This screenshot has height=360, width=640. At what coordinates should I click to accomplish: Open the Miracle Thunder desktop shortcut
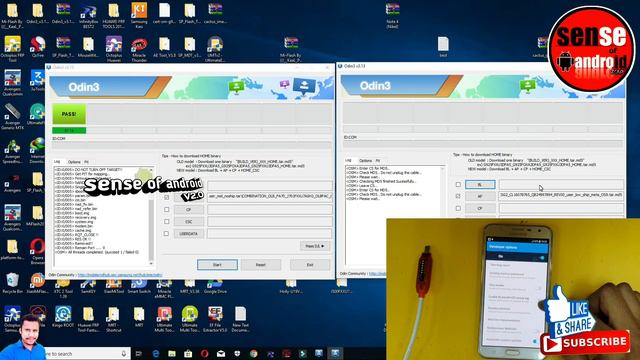(x=139, y=49)
